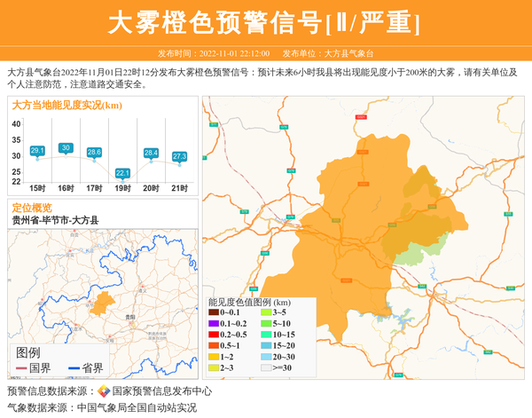Click the 大方当地能见度实况(km) chart heading
This screenshot has width=532, height=418.
click(x=66, y=106)
